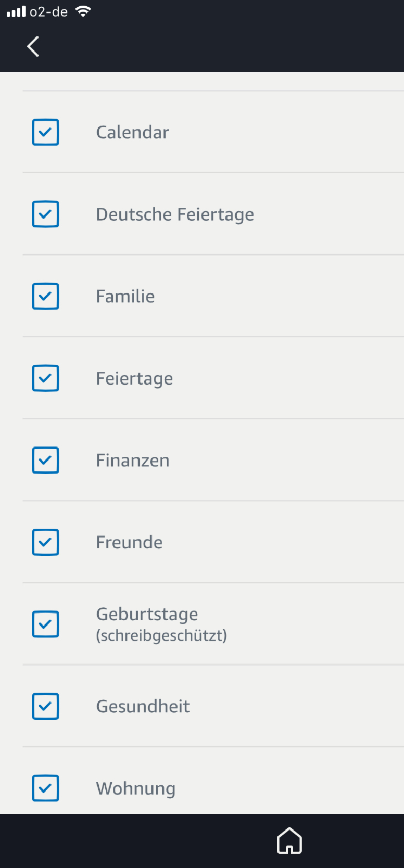Toggle the Geburtstage checkbox
Image resolution: width=404 pixels, height=868 pixels.
point(46,624)
